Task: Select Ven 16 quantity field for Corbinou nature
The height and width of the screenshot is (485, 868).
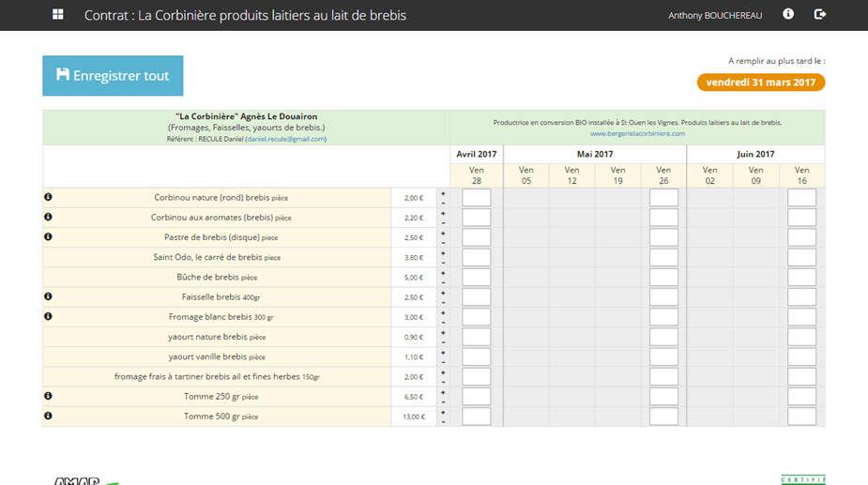Action: click(x=801, y=198)
